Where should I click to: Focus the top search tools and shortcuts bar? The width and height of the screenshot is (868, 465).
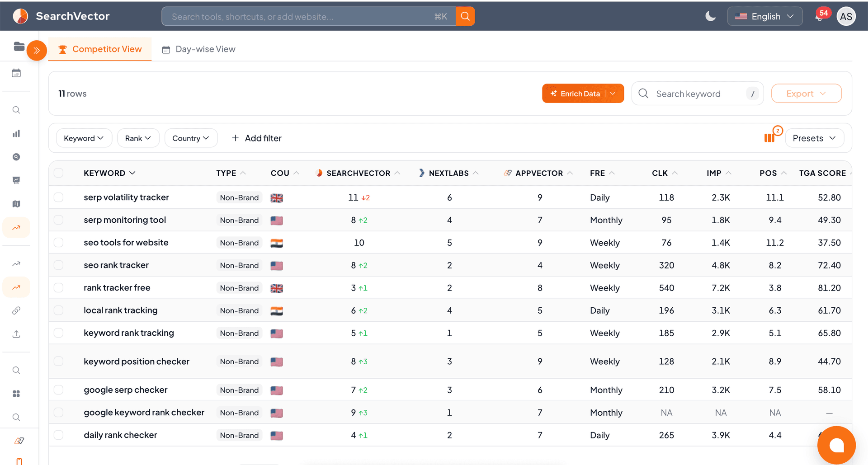point(309,16)
